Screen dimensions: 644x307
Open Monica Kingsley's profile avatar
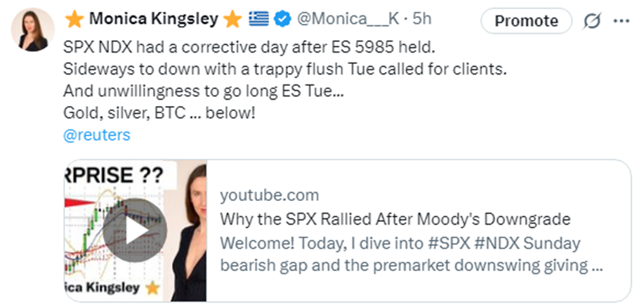(34, 30)
